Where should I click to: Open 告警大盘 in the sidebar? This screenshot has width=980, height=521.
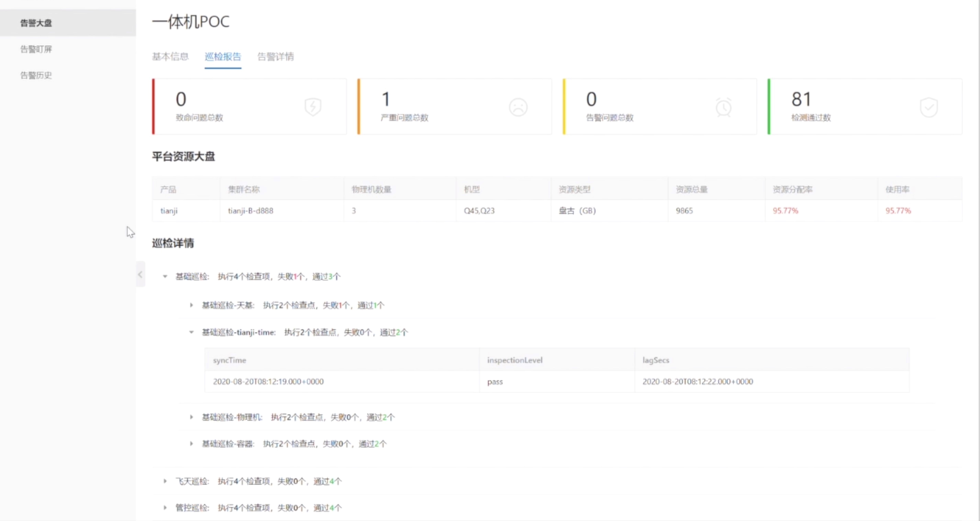[68, 23]
